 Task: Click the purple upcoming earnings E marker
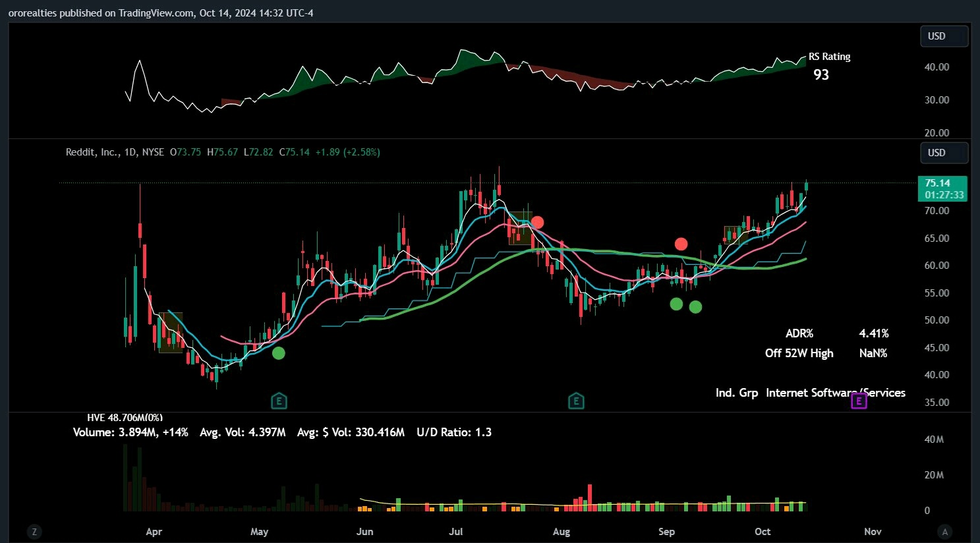859,401
